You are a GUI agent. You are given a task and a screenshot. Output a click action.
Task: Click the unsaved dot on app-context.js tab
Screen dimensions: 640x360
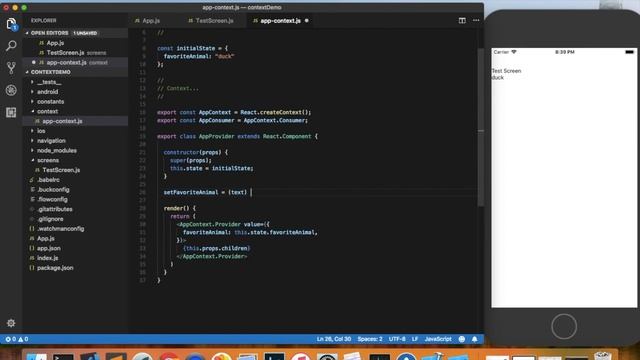(x=307, y=20)
